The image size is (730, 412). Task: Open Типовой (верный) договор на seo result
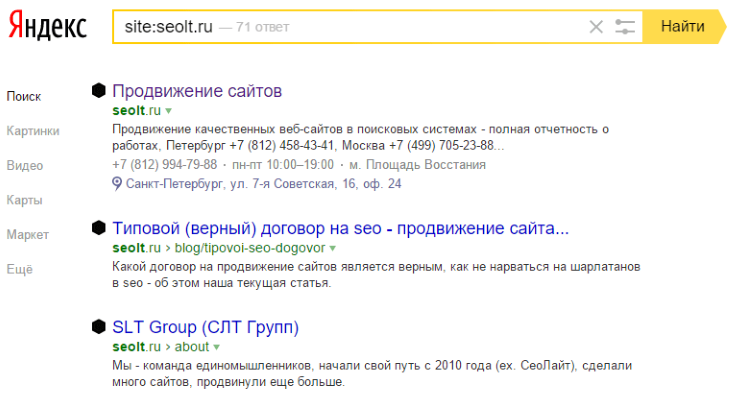coord(340,229)
